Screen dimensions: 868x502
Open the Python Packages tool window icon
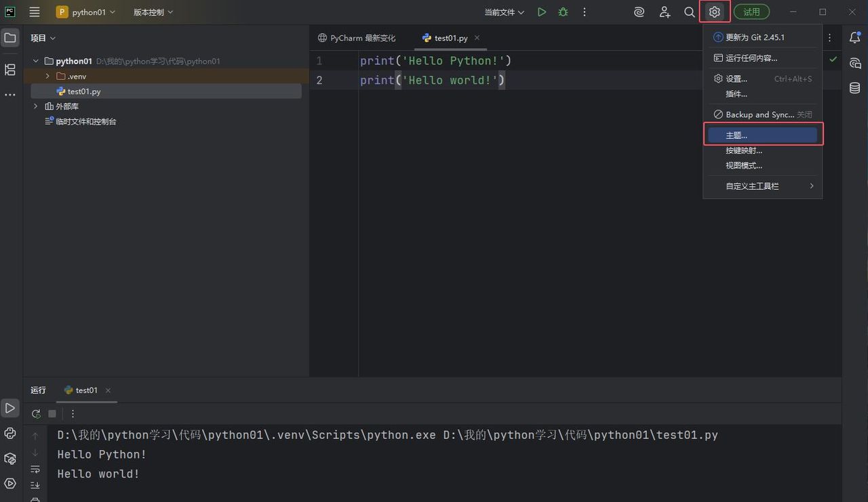10,459
